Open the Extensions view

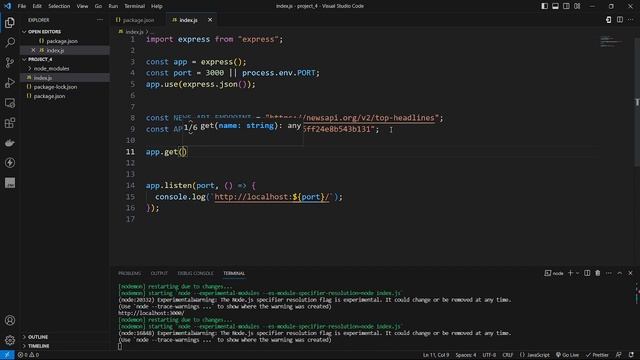(x=10, y=123)
